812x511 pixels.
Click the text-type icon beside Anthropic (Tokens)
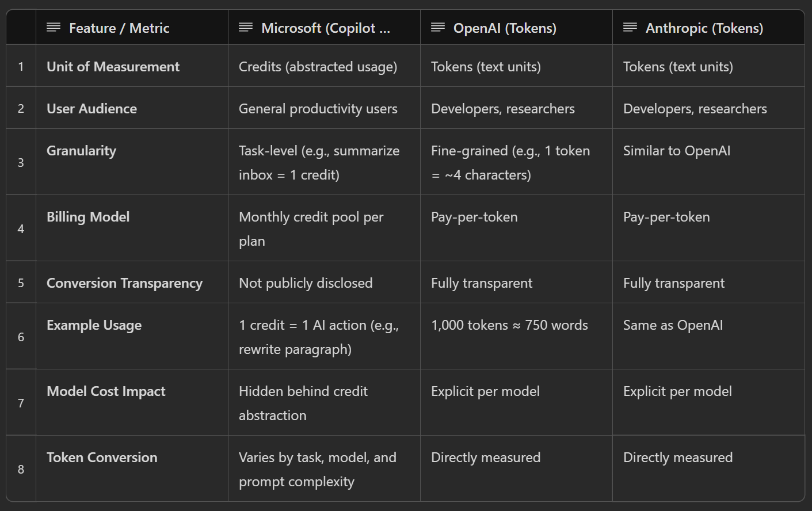coord(630,28)
